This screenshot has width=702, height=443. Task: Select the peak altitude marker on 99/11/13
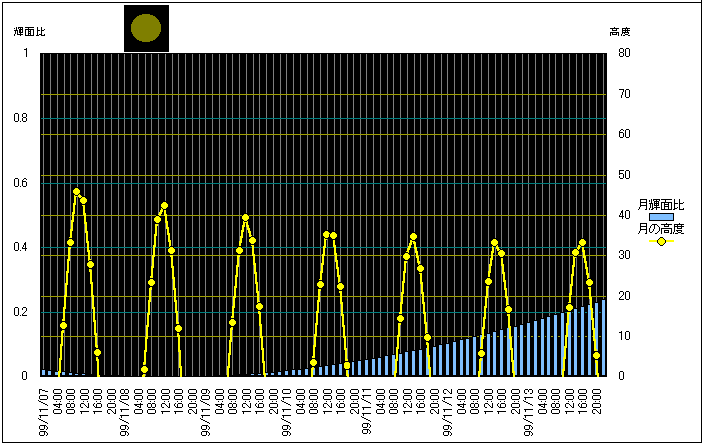click(x=582, y=243)
